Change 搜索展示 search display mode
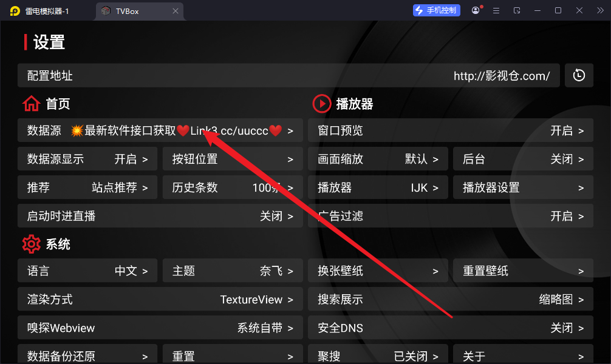This screenshot has width=611, height=364. pyautogui.click(x=451, y=299)
